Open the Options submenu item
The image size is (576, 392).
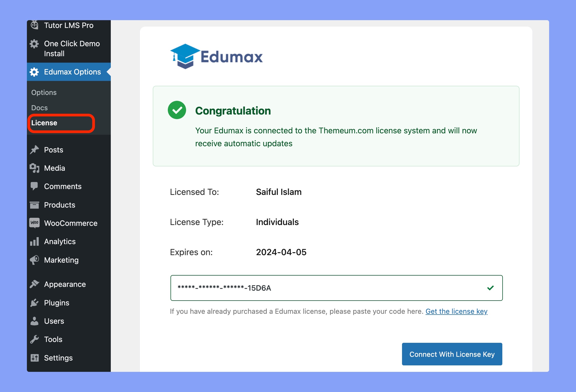pos(44,92)
